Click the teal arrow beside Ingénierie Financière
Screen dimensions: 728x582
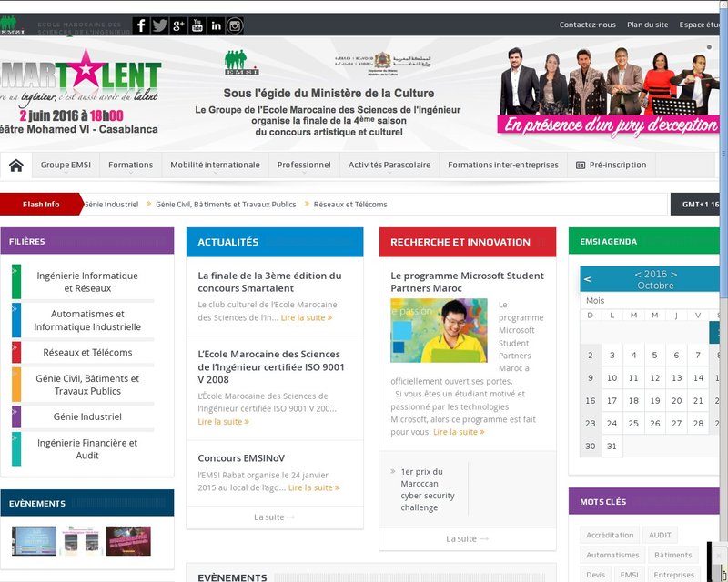(x=16, y=449)
